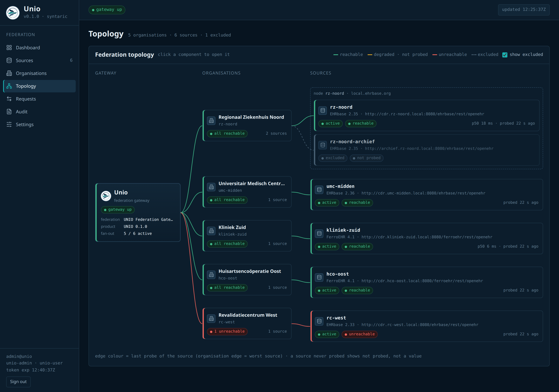Click the 1 unreachable badge on Revalidatiecentrum West
The image size is (559, 392).
227,331
